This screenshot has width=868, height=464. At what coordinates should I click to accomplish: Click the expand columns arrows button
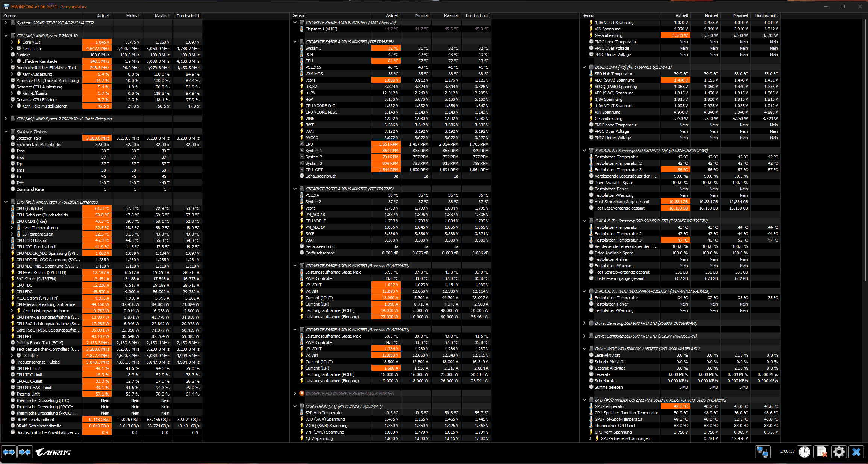9,452
